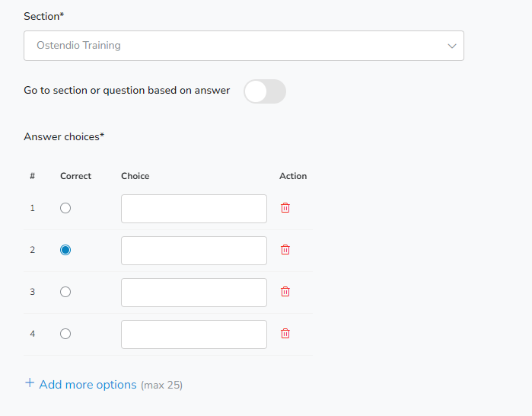The width and height of the screenshot is (532, 416).
Task: Remove answer choice 3 via trash icon
Action: 285,292
